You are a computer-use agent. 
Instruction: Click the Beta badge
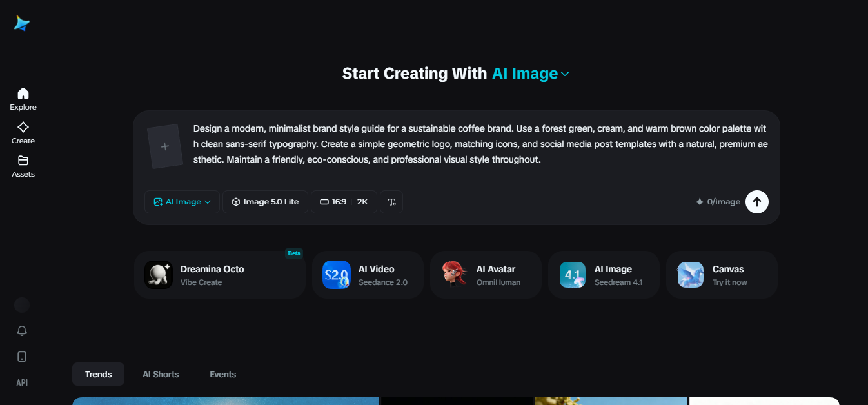pos(294,253)
